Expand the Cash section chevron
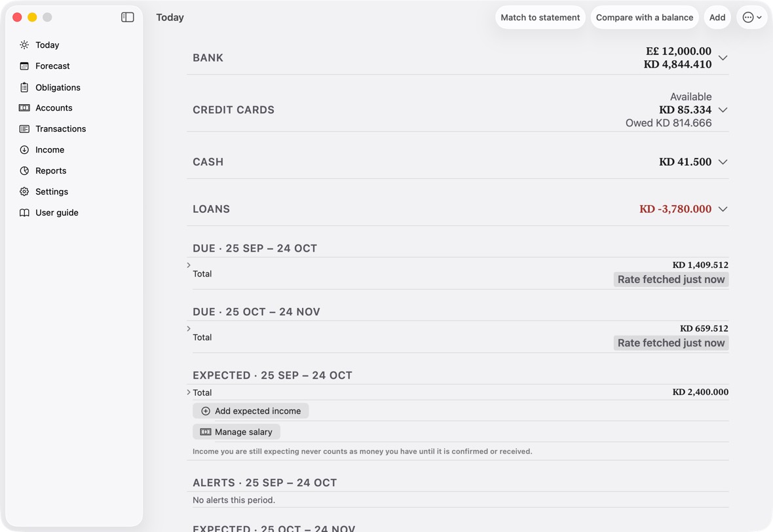 point(723,162)
